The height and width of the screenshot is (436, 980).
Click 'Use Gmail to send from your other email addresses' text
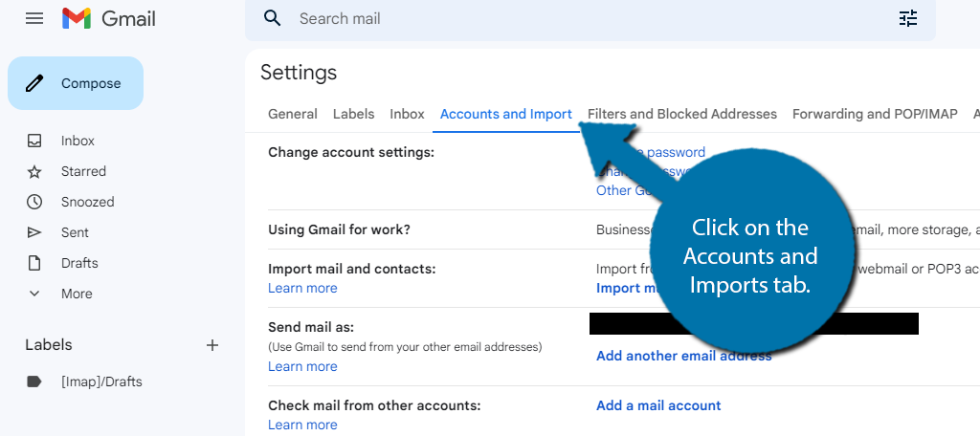(405, 347)
